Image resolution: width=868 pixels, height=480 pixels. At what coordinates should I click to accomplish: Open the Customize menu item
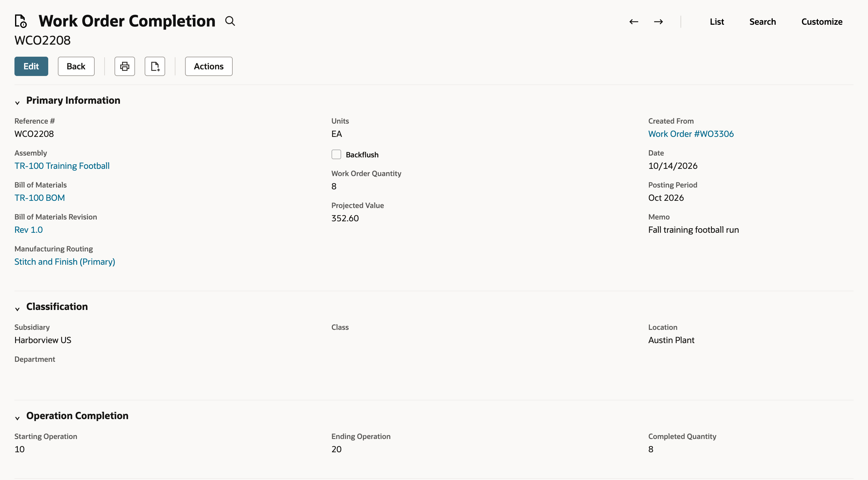pos(822,22)
